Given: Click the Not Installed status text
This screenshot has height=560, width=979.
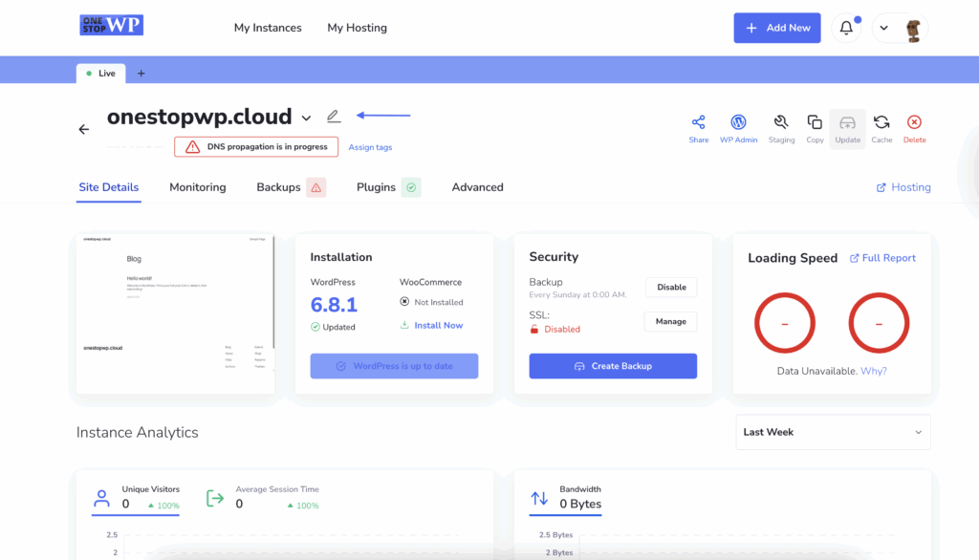Looking at the screenshot, I should pos(439,302).
